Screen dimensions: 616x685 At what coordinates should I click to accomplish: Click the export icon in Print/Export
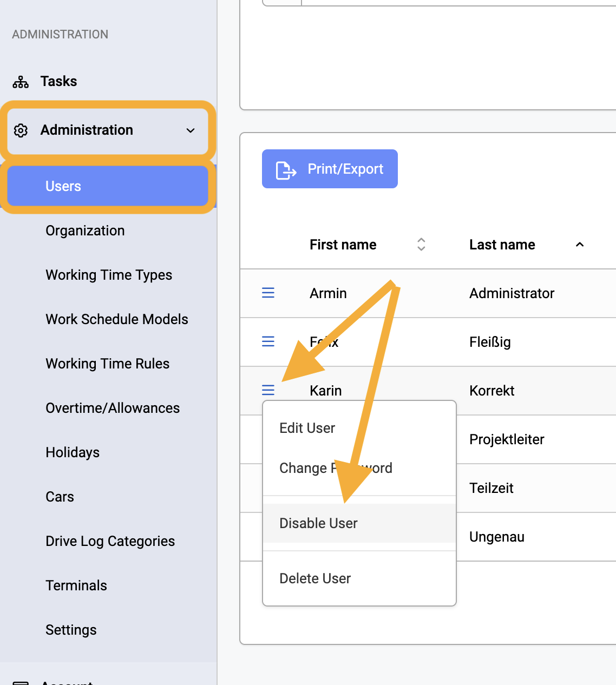pos(286,169)
